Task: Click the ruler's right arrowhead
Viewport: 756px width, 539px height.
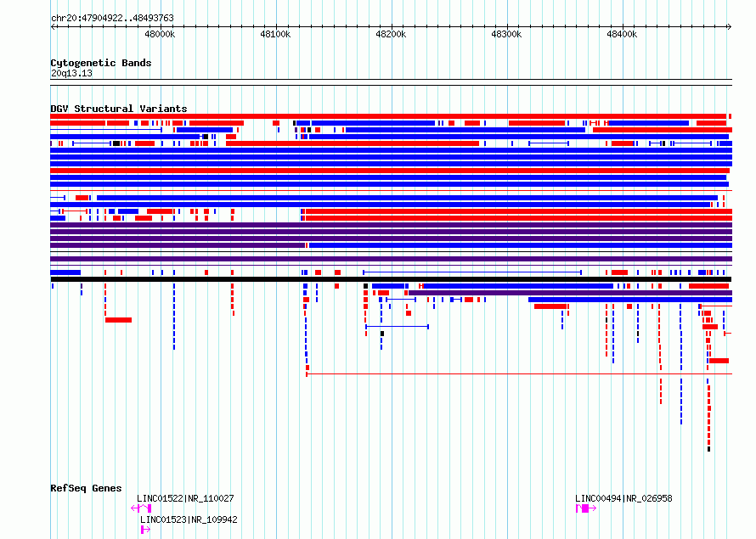Action: pyautogui.click(x=730, y=26)
